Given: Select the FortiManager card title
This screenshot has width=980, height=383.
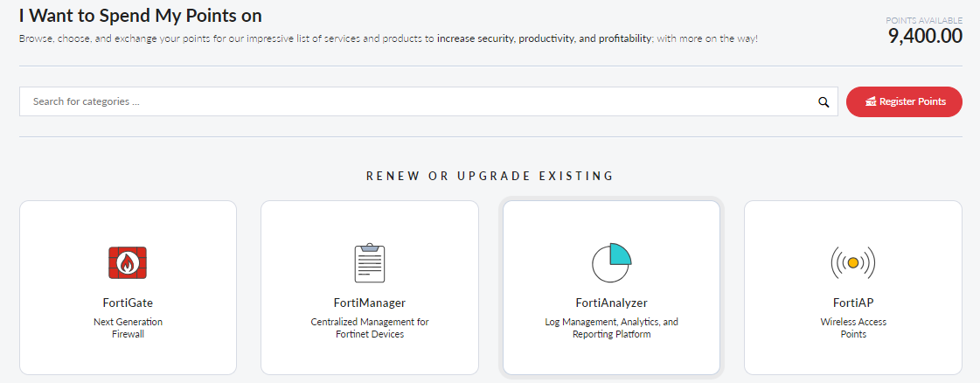Looking at the screenshot, I should (370, 303).
